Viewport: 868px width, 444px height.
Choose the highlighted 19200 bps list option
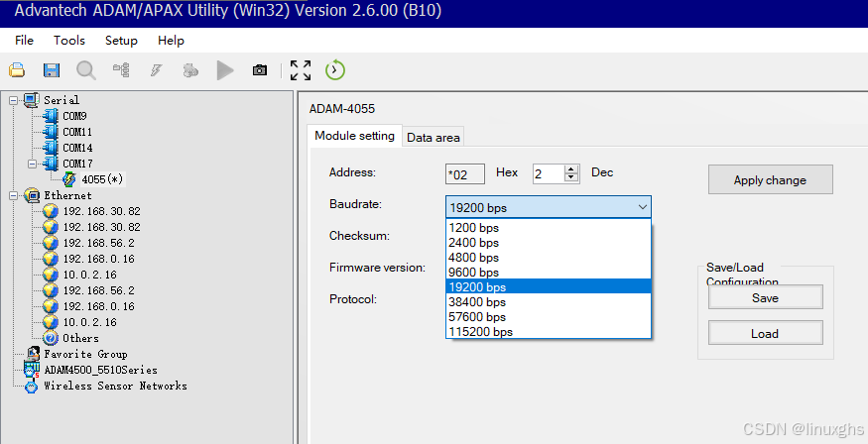coord(548,287)
